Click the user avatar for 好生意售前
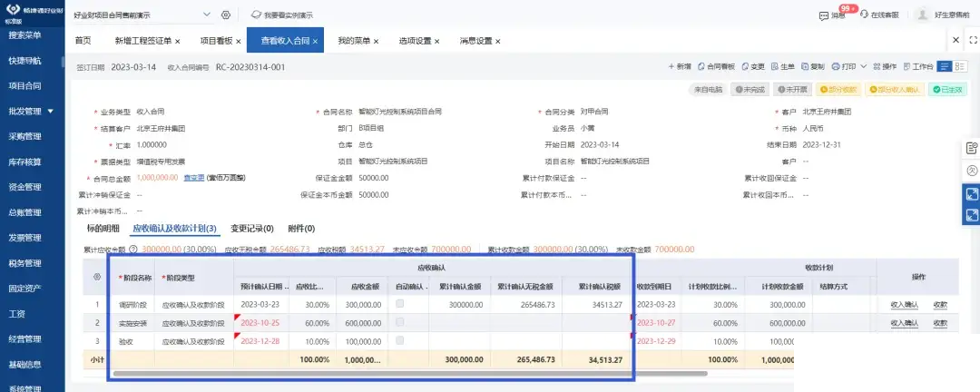 pyautogui.click(x=923, y=15)
